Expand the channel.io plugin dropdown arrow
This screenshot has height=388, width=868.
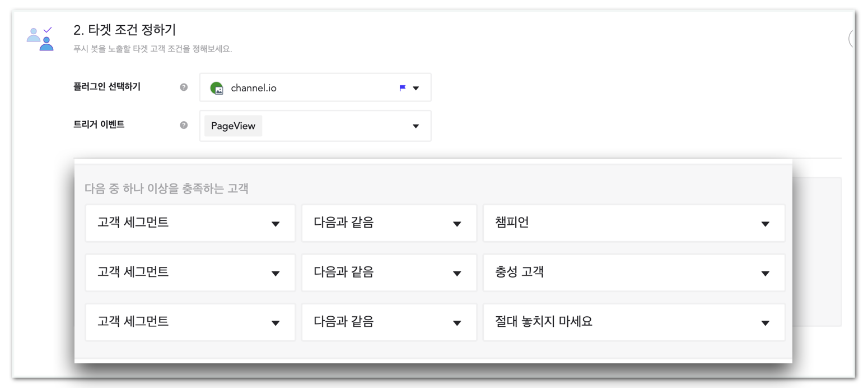416,88
